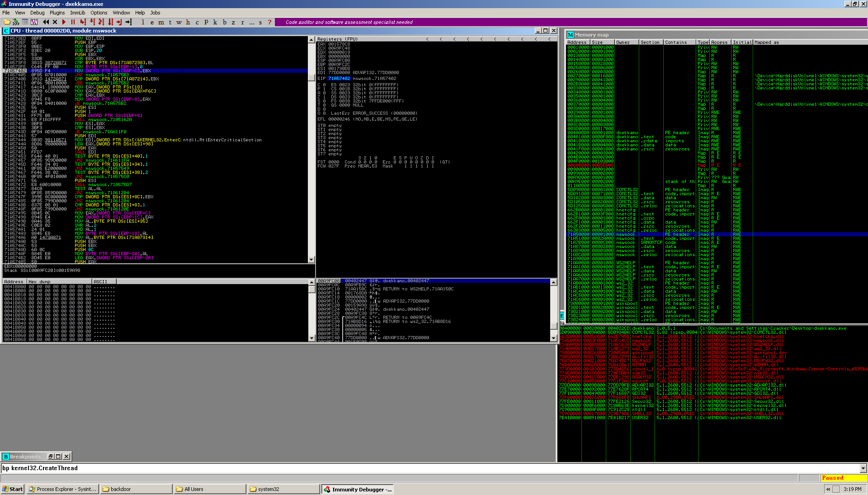This screenshot has width=868, height=495.
Task: Sort Memory map by Owner column
Action: click(x=627, y=42)
